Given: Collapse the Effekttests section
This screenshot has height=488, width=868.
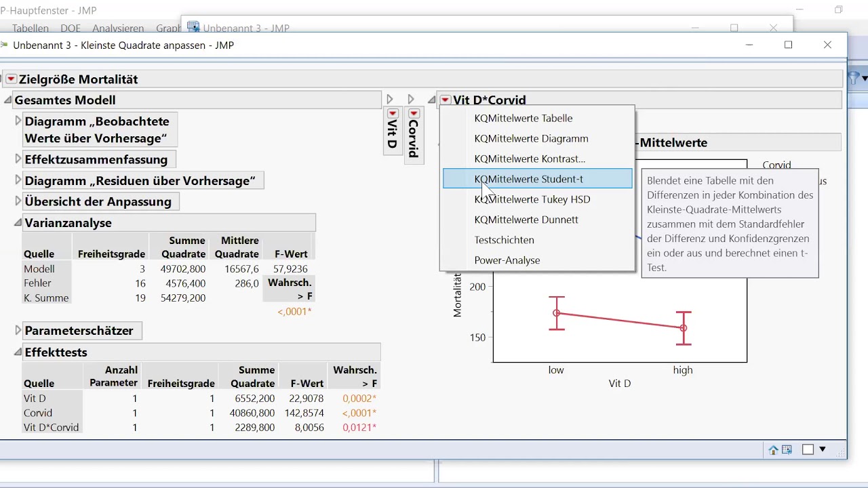Looking at the screenshot, I should coord(18,352).
